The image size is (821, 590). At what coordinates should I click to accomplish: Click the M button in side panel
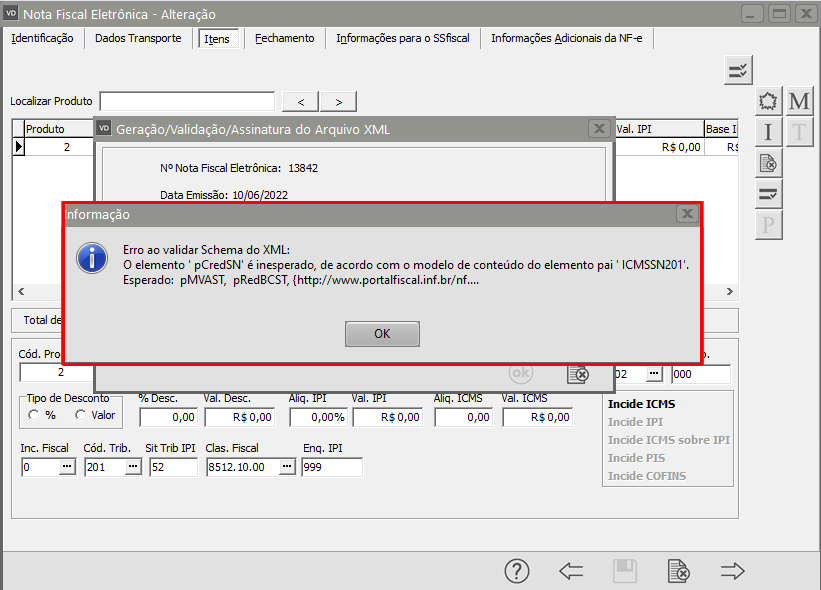pos(799,101)
